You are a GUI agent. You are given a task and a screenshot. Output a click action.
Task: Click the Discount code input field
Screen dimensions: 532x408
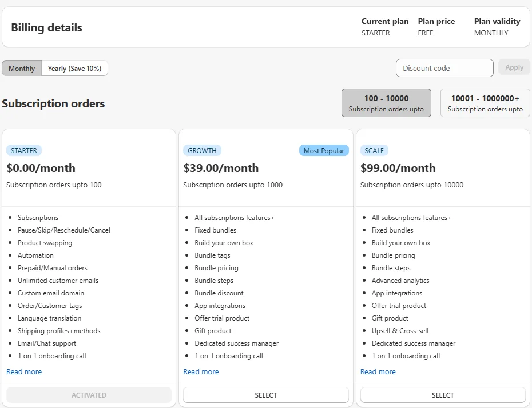point(444,68)
